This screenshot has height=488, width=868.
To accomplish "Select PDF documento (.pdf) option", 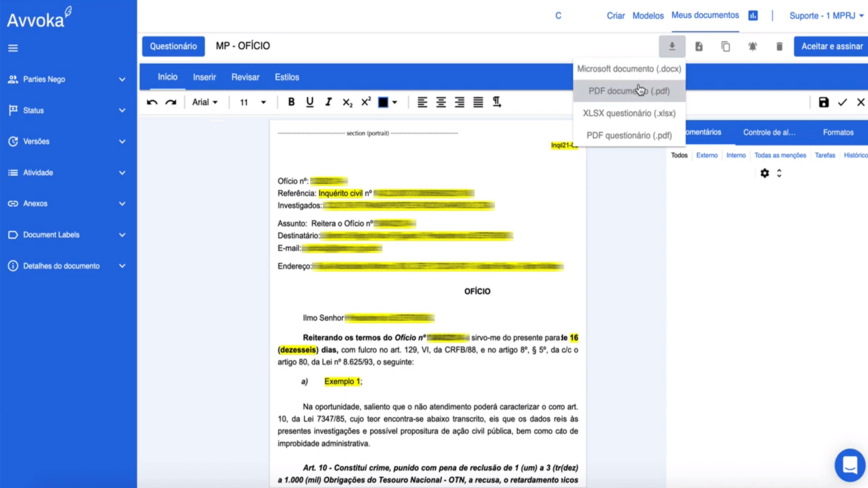I will click(629, 91).
